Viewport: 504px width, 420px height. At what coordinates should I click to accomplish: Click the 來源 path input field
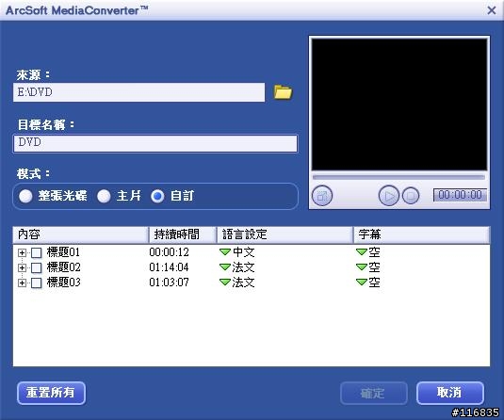click(x=138, y=92)
